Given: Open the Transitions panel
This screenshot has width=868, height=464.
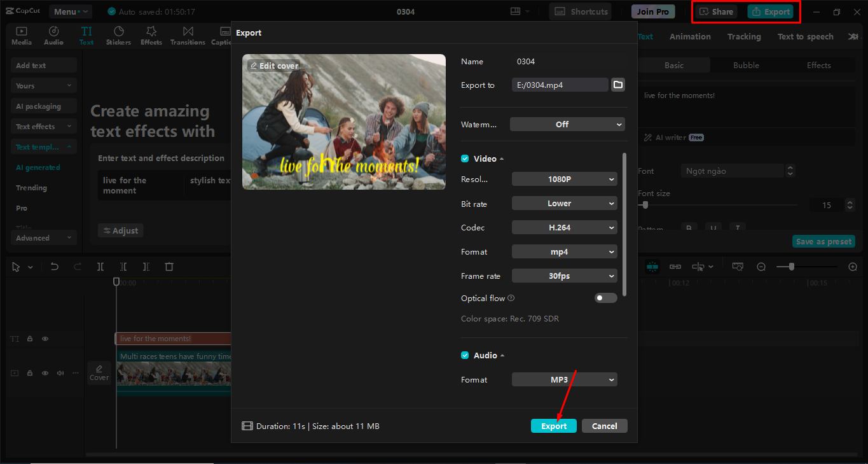Looking at the screenshot, I should coord(187,35).
